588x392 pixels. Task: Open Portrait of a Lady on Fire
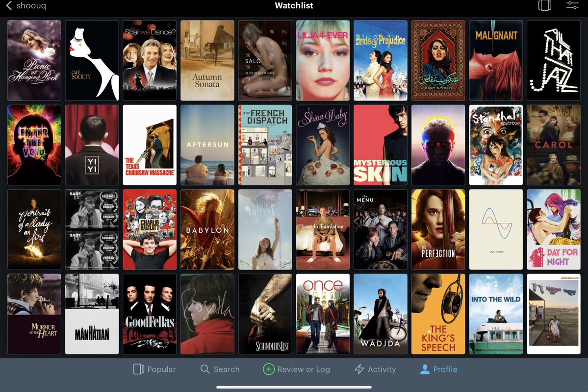34,229
